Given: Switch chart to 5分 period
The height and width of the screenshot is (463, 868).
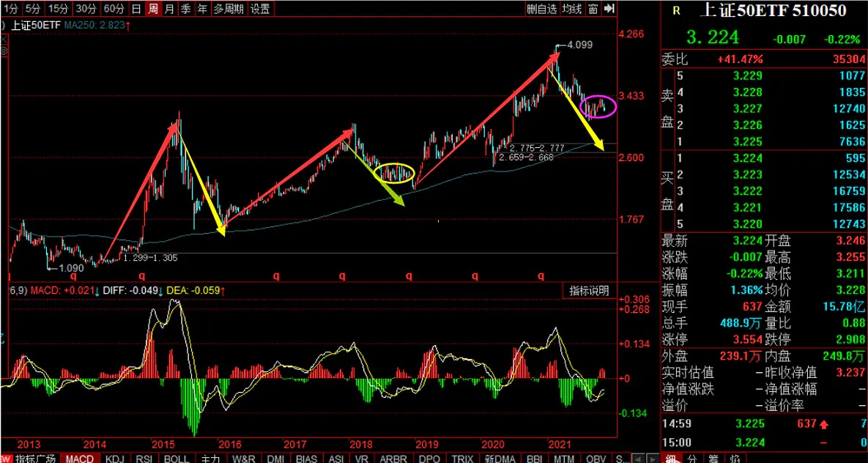Looking at the screenshot, I should coord(33,8).
